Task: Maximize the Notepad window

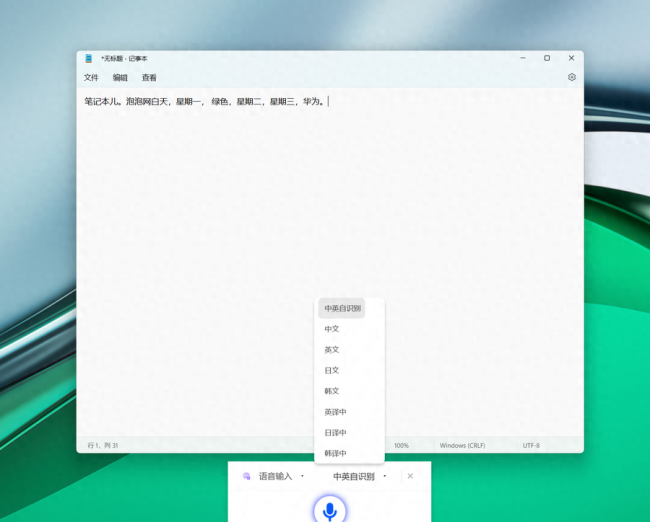Action: pyautogui.click(x=547, y=58)
